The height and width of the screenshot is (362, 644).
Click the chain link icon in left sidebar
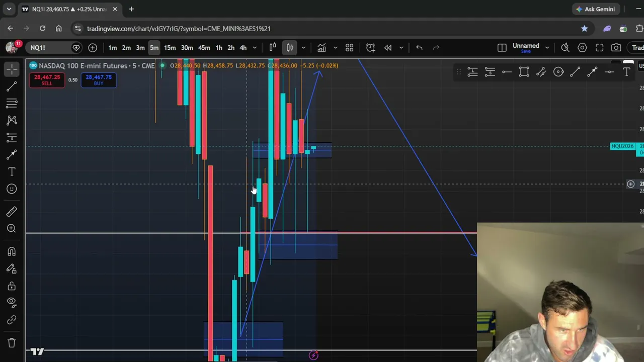pos(12,320)
